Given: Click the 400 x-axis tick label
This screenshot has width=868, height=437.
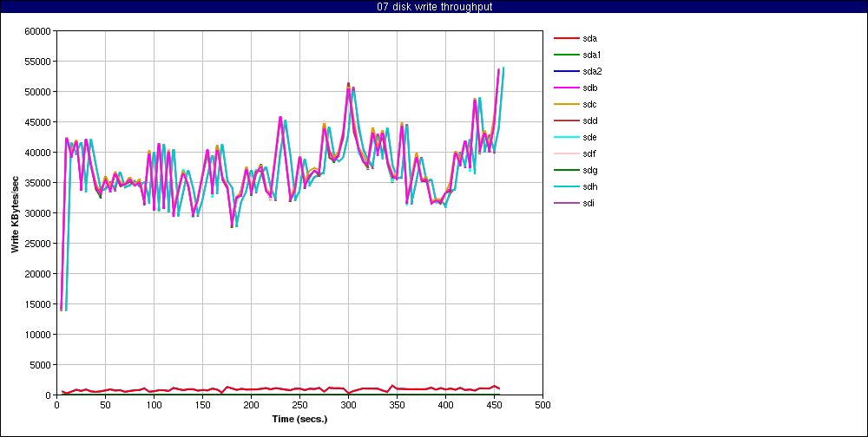Looking at the screenshot, I should (x=445, y=405).
